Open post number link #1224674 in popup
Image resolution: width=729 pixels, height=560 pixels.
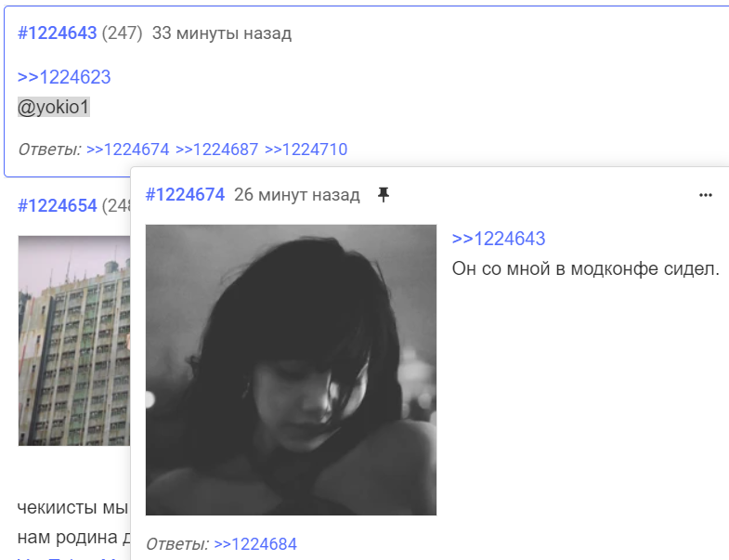(185, 195)
